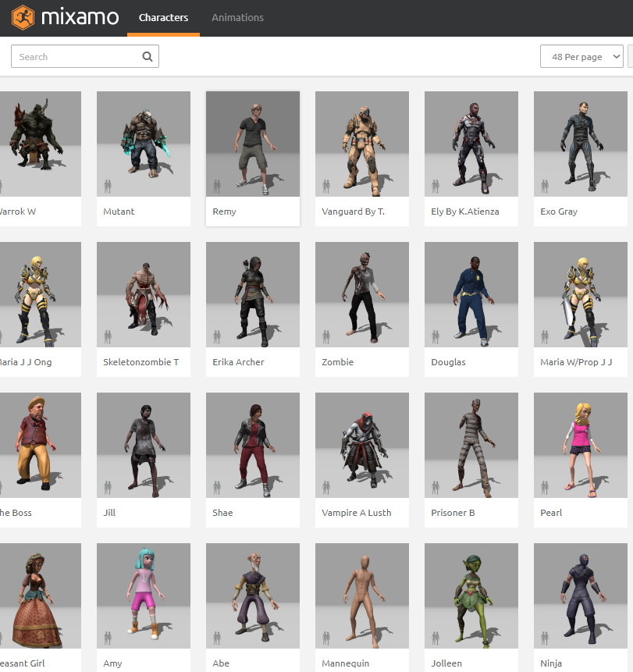Screen dimensions: 633x672
Task: Select the Douglas character thumbnail
Action: (471, 294)
